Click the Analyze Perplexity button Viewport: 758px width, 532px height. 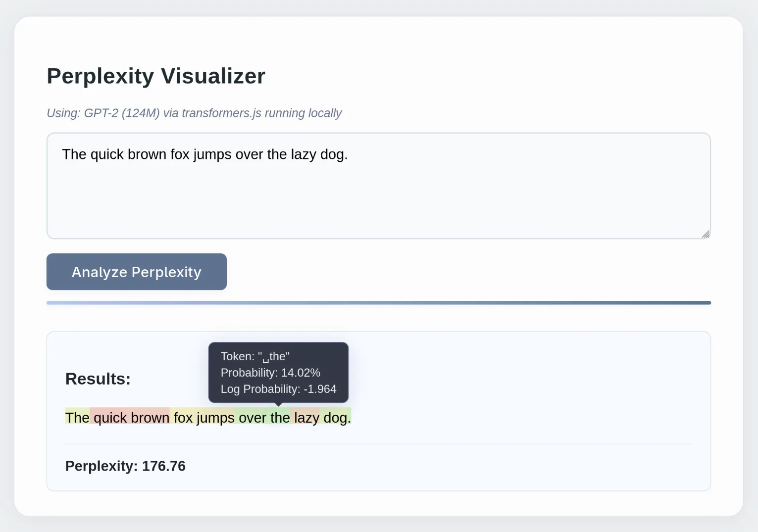tap(137, 272)
